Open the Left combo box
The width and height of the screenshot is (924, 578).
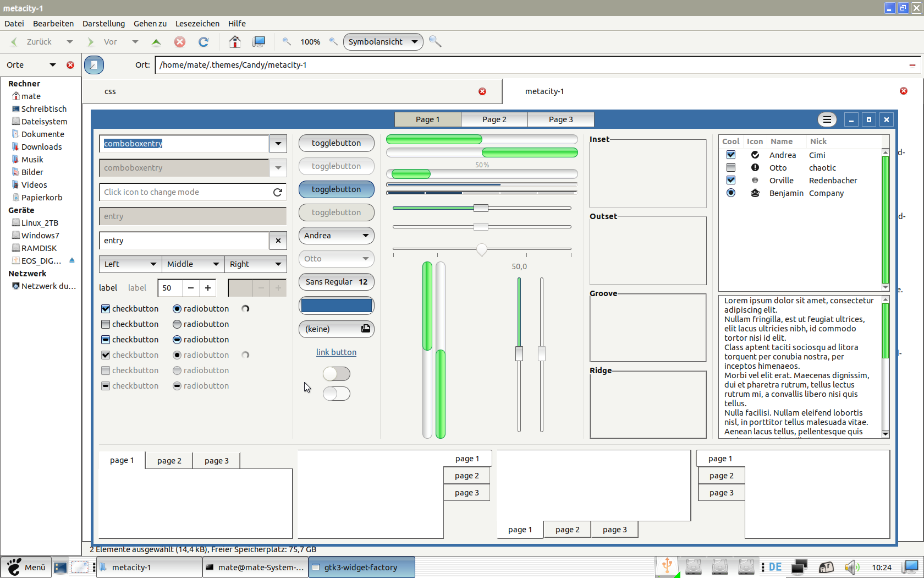130,264
